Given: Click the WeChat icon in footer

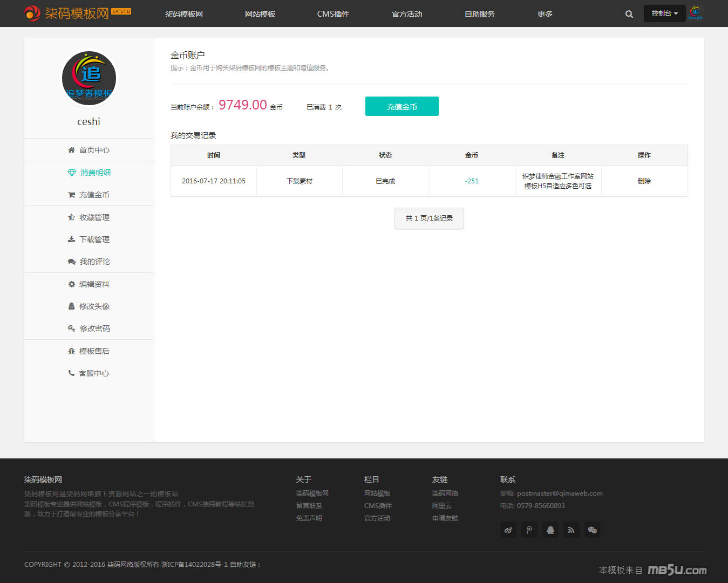Looking at the screenshot, I should tap(592, 530).
